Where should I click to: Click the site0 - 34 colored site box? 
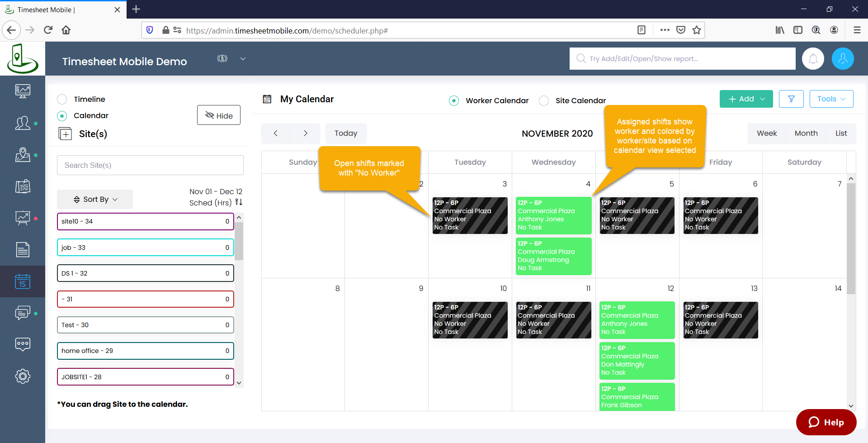145,222
